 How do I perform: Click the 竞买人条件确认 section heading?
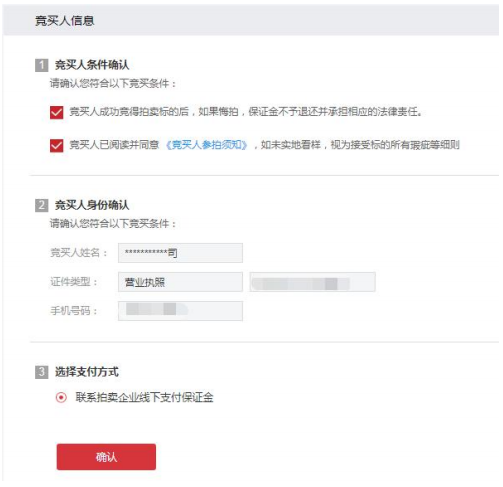click(92, 65)
